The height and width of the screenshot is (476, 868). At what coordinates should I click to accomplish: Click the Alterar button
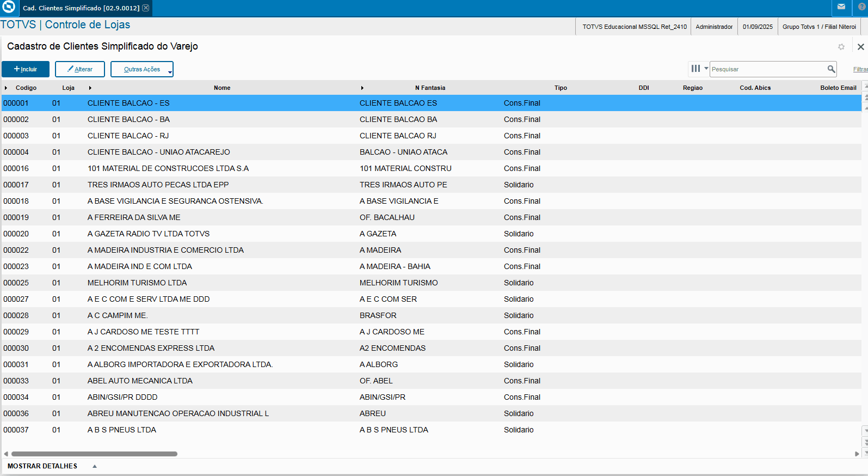tap(80, 69)
